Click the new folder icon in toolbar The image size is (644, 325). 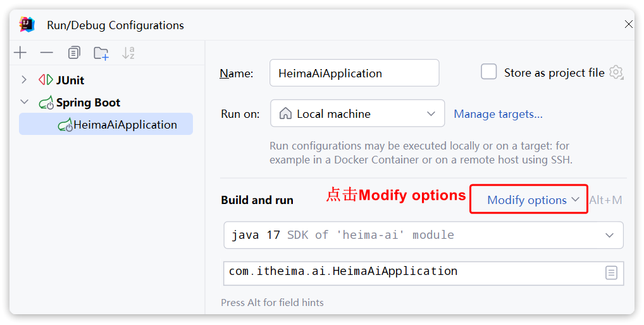click(101, 53)
